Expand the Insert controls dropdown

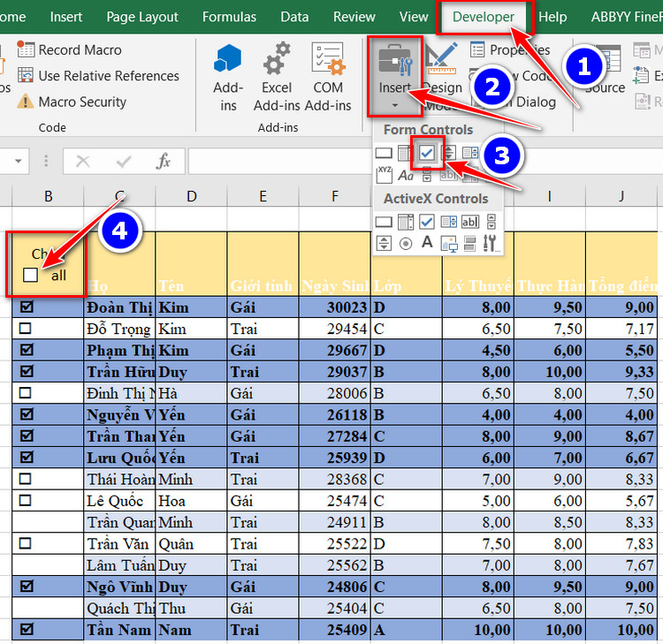point(394,104)
